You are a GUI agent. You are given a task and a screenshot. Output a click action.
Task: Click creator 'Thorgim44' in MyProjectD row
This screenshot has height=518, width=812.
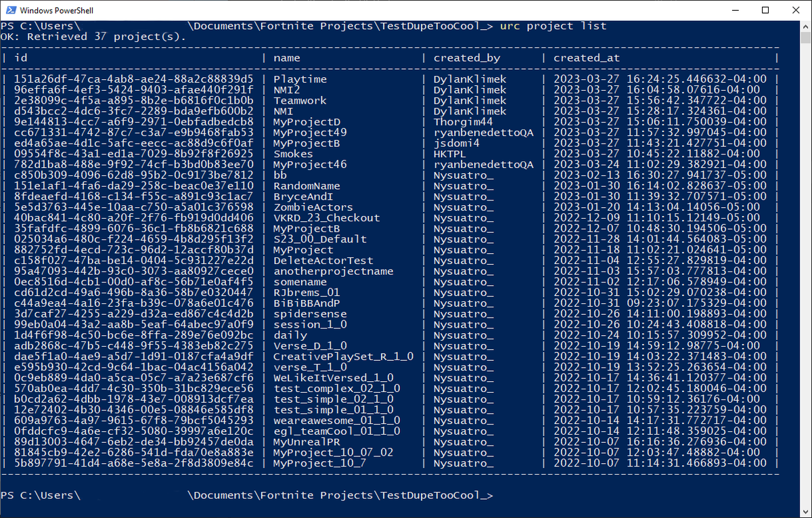click(464, 122)
